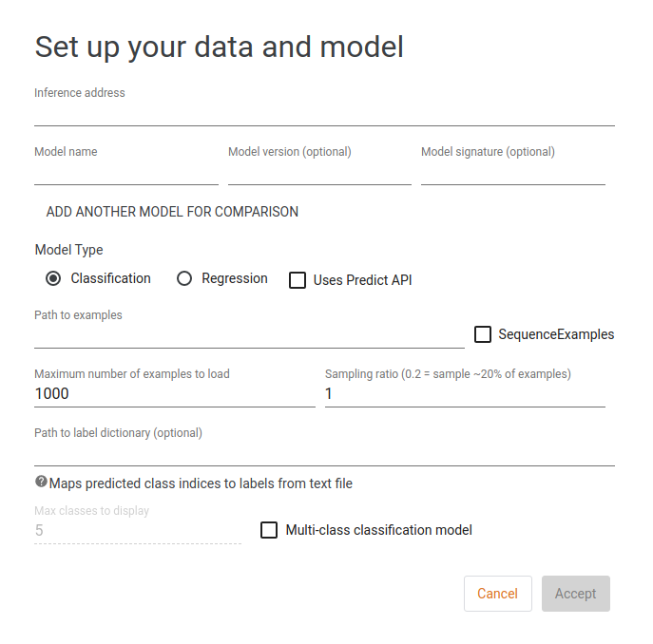653x644 pixels.
Task: Click the Accept button
Action: (x=575, y=594)
